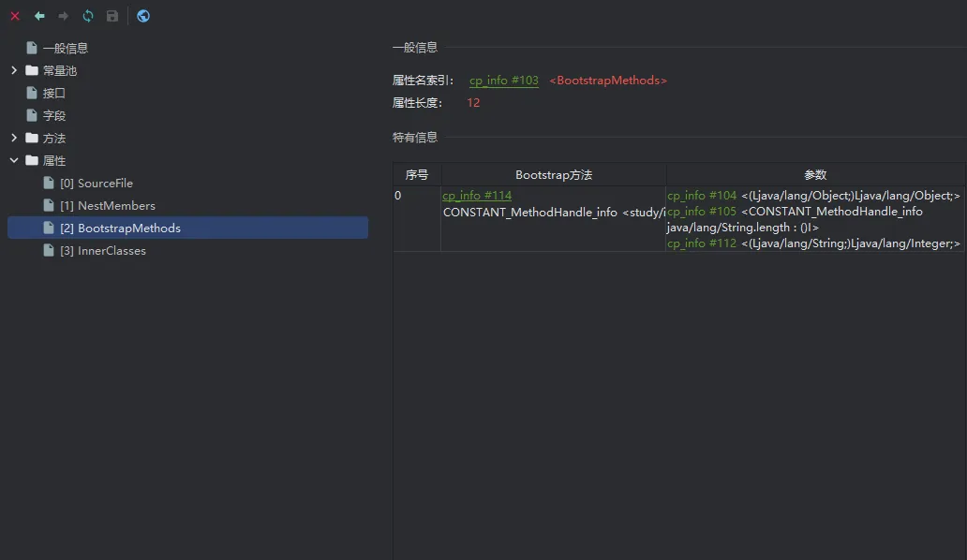Click the folder icon beside 属性
The image size is (967, 560).
click(x=32, y=160)
